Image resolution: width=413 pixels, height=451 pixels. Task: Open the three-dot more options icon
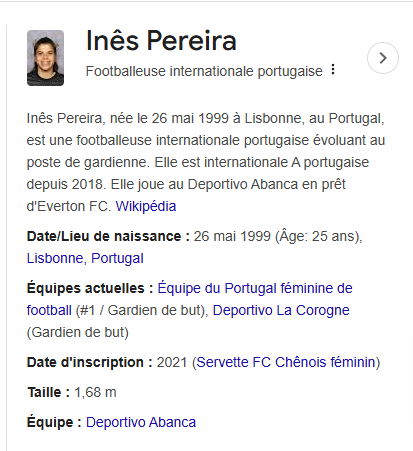pyautogui.click(x=333, y=69)
